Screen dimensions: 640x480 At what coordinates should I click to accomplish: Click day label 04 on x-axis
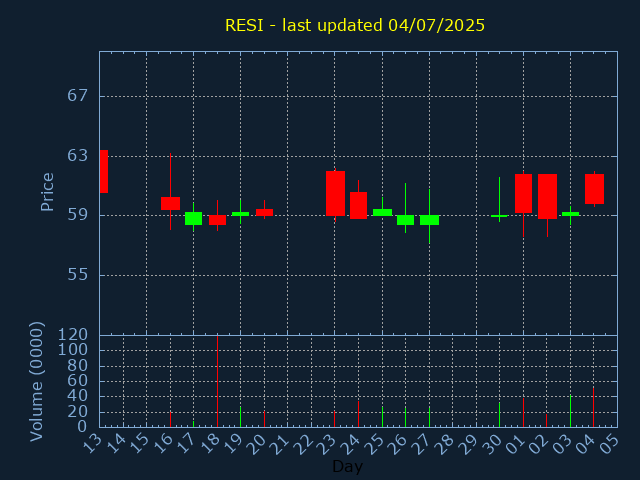tap(589, 444)
